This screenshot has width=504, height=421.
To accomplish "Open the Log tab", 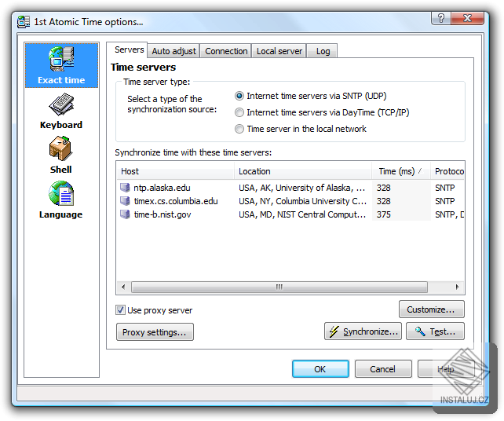I will pyautogui.click(x=323, y=51).
